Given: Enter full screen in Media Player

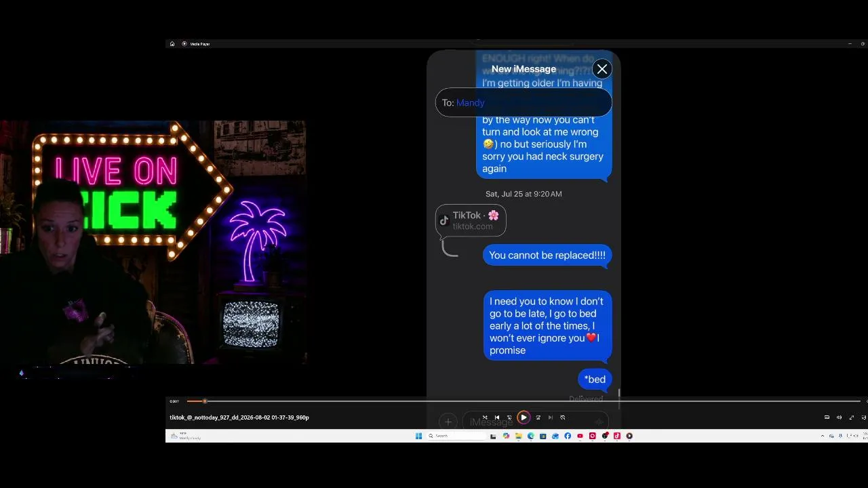Looking at the screenshot, I should 852,418.
